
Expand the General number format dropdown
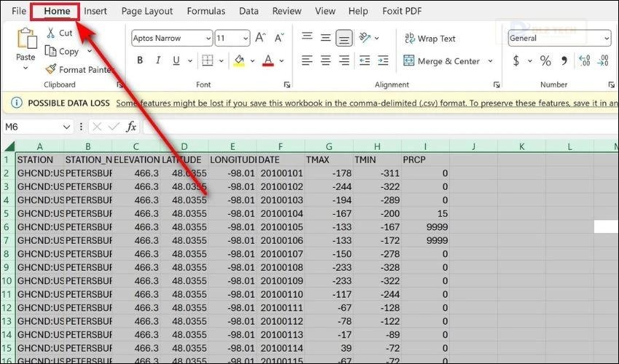(x=606, y=39)
